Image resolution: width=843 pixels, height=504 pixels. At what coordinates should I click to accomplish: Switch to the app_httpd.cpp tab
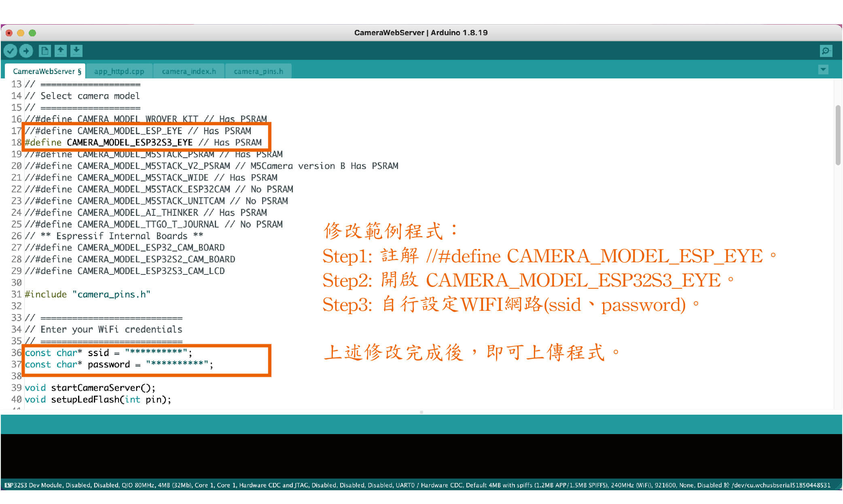point(119,71)
